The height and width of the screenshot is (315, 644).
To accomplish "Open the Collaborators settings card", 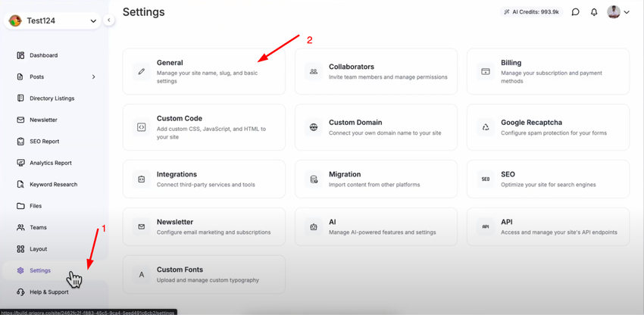I will tap(376, 72).
